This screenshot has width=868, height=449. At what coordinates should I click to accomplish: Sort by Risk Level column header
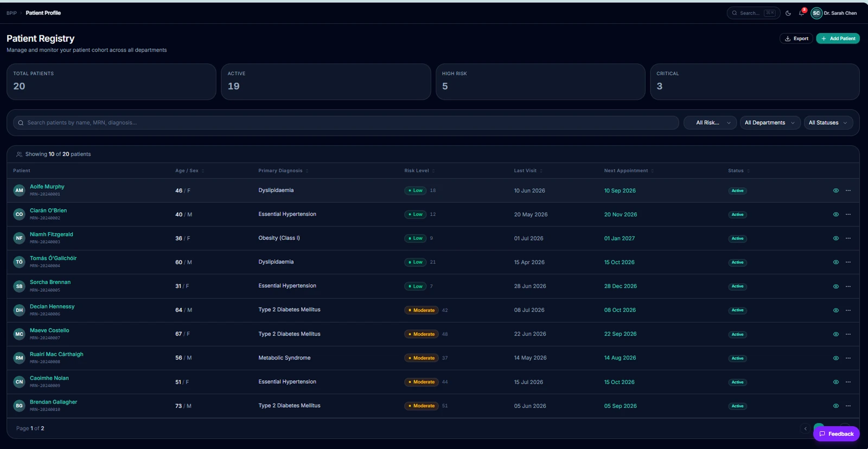click(419, 171)
